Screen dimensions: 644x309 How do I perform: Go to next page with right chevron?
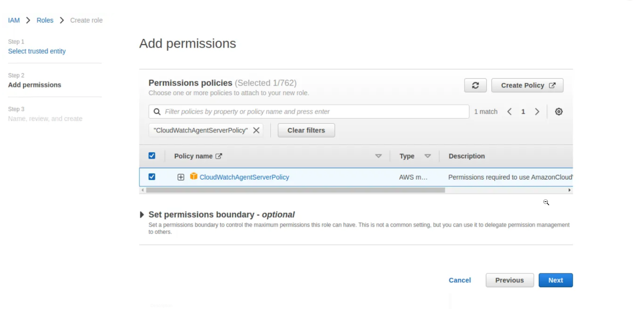537,111
